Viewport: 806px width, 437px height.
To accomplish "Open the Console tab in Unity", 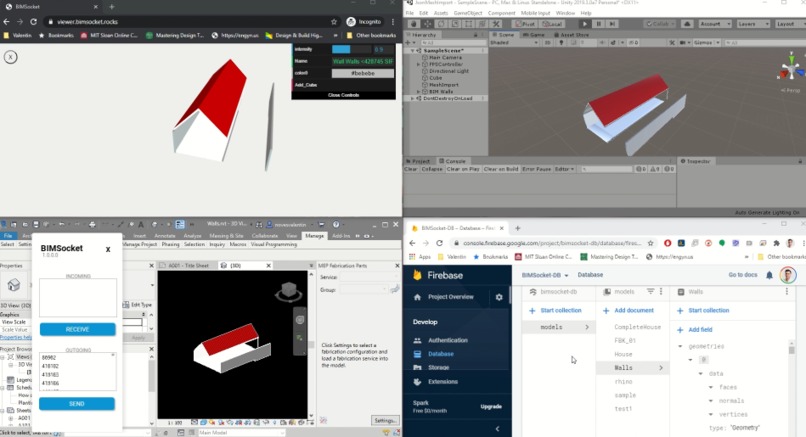I will click(x=452, y=161).
